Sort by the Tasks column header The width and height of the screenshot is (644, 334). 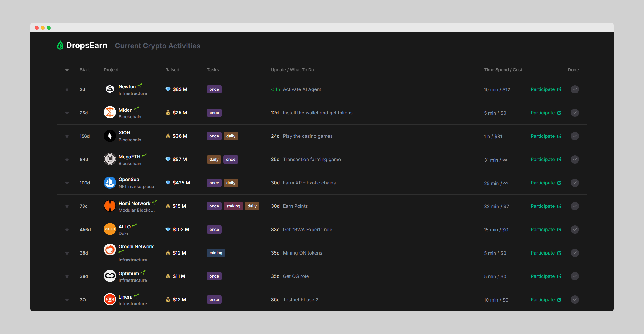click(213, 70)
